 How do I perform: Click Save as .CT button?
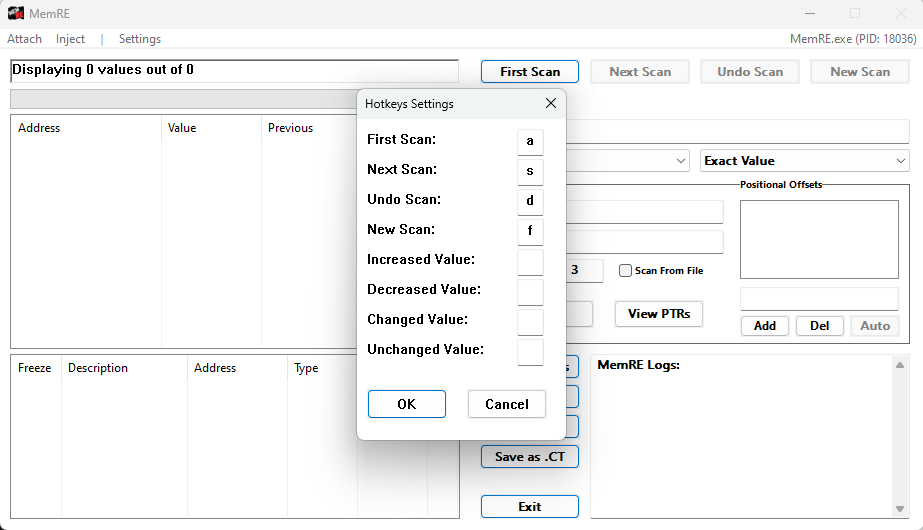click(x=529, y=457)
